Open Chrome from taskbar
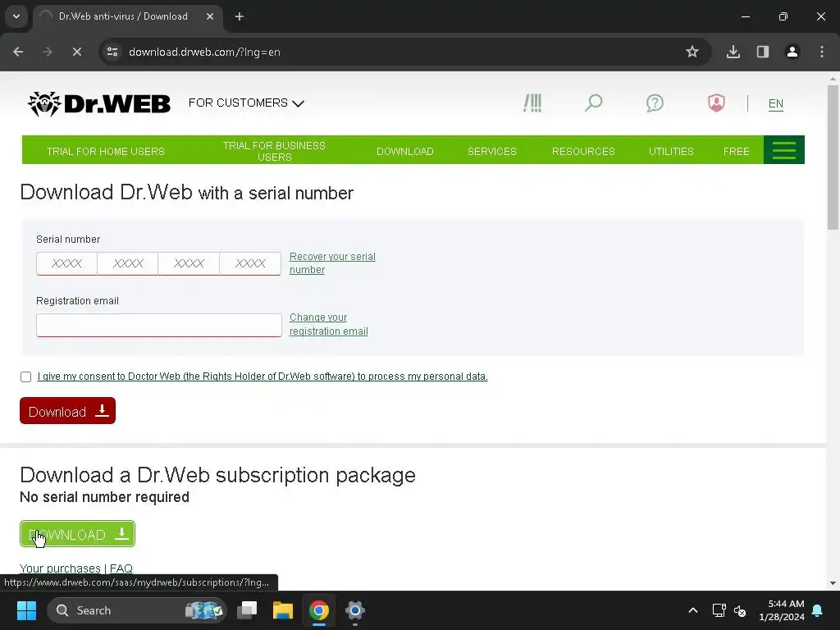Image resolution: width=840 pixels, height=630 pixels. (319, 610)
